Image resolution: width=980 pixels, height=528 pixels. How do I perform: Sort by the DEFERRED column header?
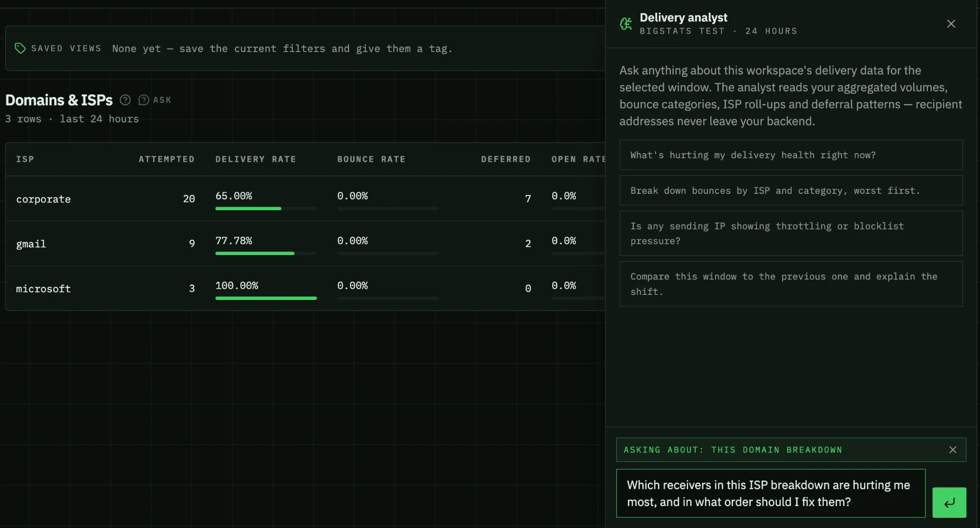506,159
